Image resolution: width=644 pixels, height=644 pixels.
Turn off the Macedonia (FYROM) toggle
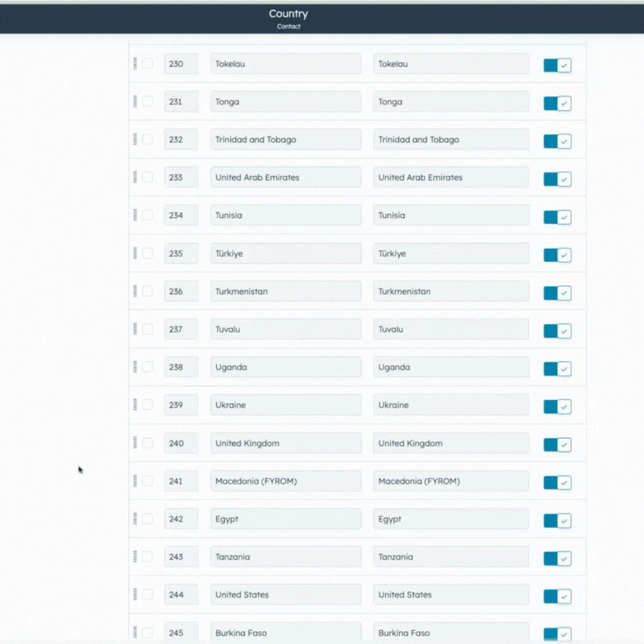point(557,482)
